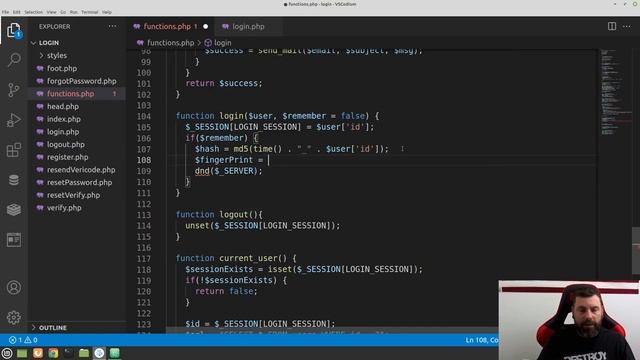Open forgotPassword.php in the explorer

tap(82, 81)
